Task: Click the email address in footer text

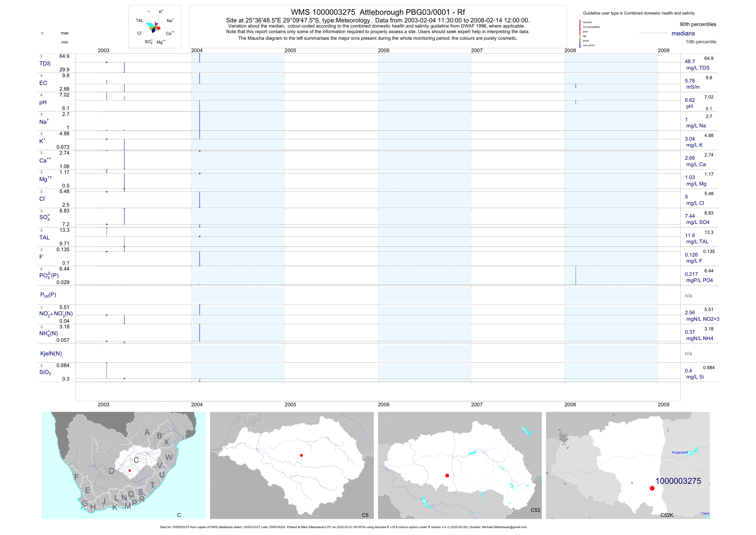Action: pos(504,527)
